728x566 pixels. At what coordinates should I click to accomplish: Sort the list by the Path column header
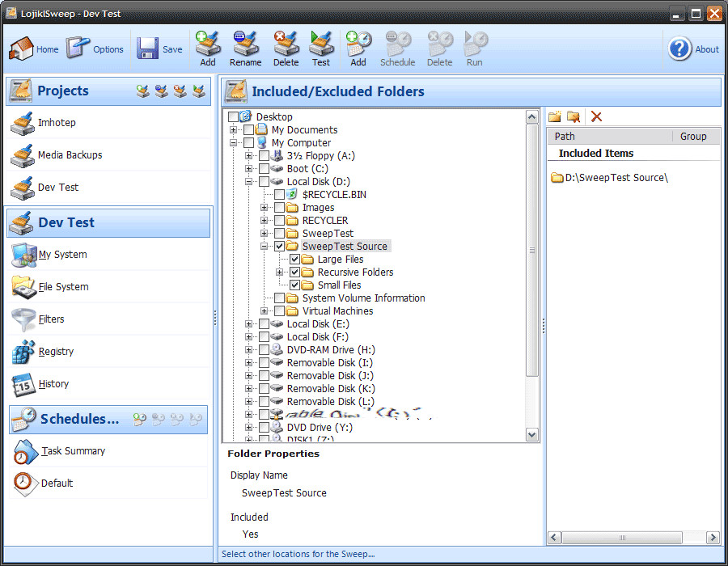click(x=610, y=137)
